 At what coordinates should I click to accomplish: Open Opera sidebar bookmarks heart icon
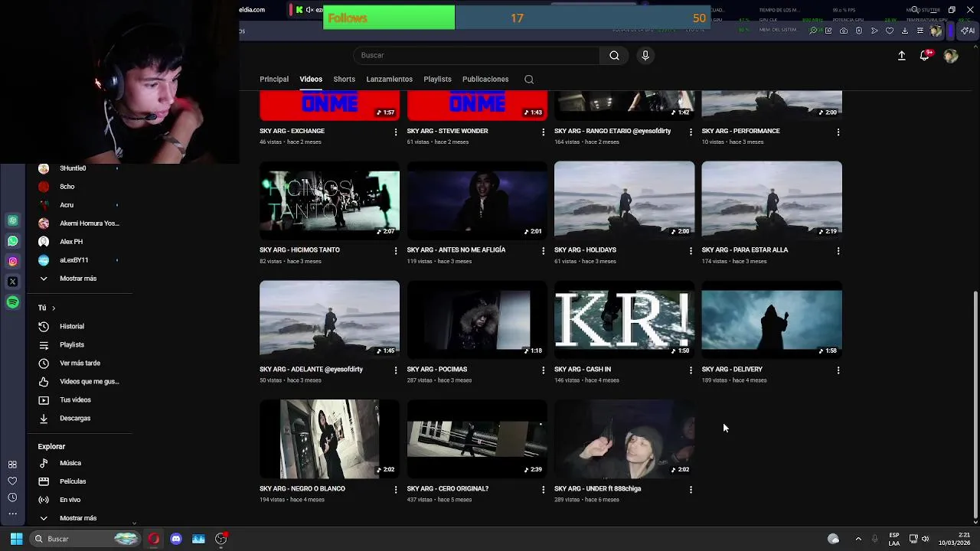12,481
